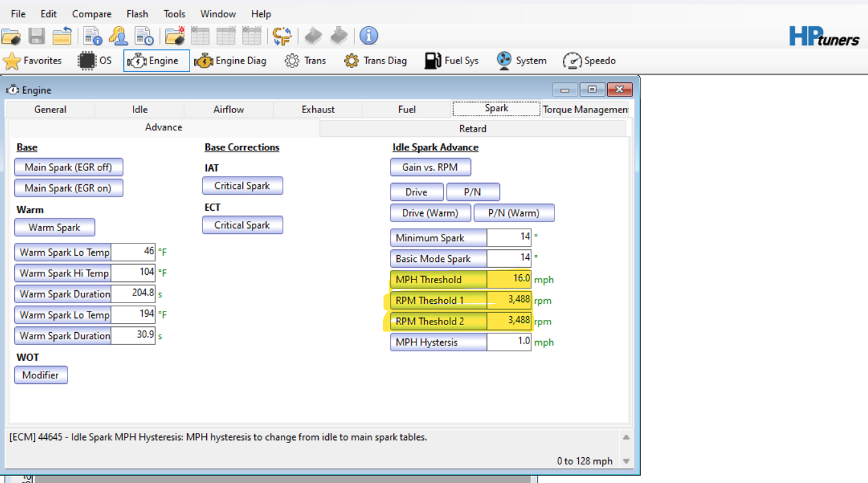The height and width of the screenshot is (483, 868).
Task: Open Favorites with the star icon
Action: [33, 61]
